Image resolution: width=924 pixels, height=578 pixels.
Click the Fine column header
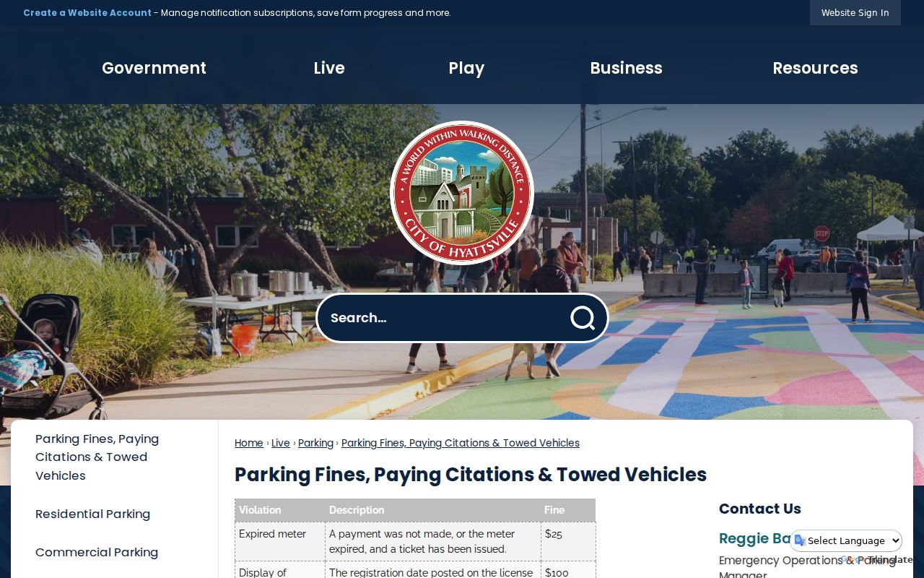pos(568,510)
